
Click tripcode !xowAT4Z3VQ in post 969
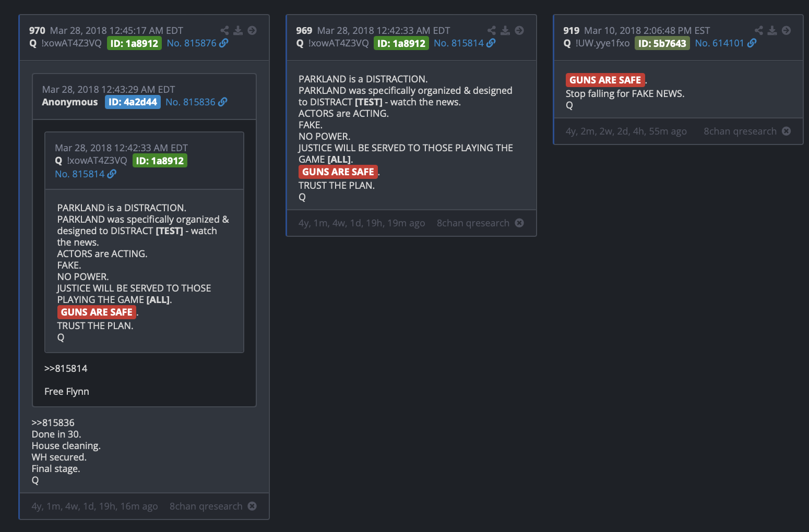[338, 43]
